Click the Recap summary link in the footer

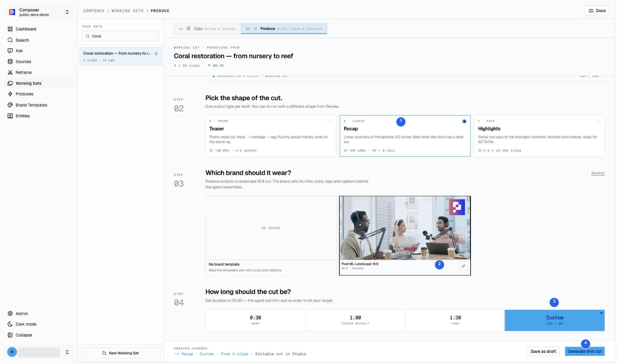click(x=187, y=354)
